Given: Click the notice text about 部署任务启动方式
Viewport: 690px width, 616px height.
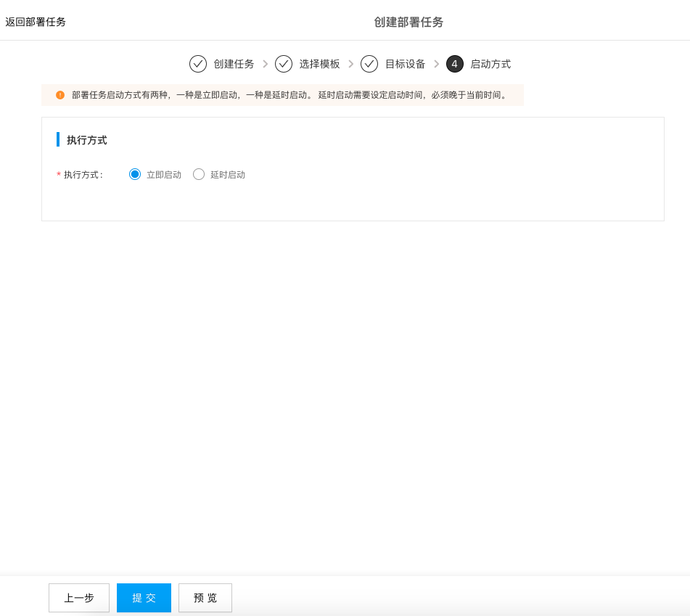Looking at the screenshot, I should tap(289, 95).
